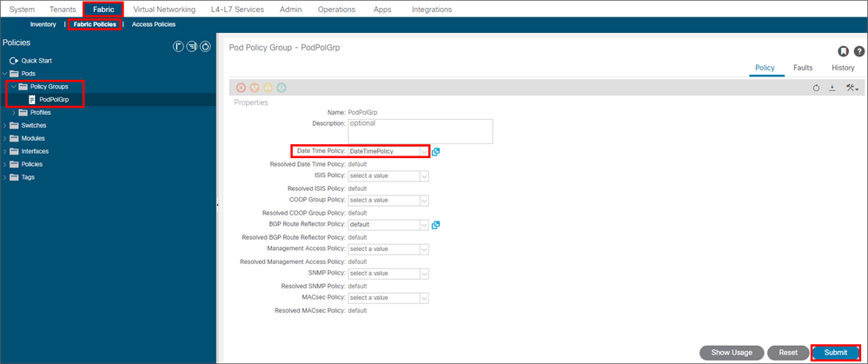Click the Show Usage button
This screenshot has width=868, height=364.
732,353
